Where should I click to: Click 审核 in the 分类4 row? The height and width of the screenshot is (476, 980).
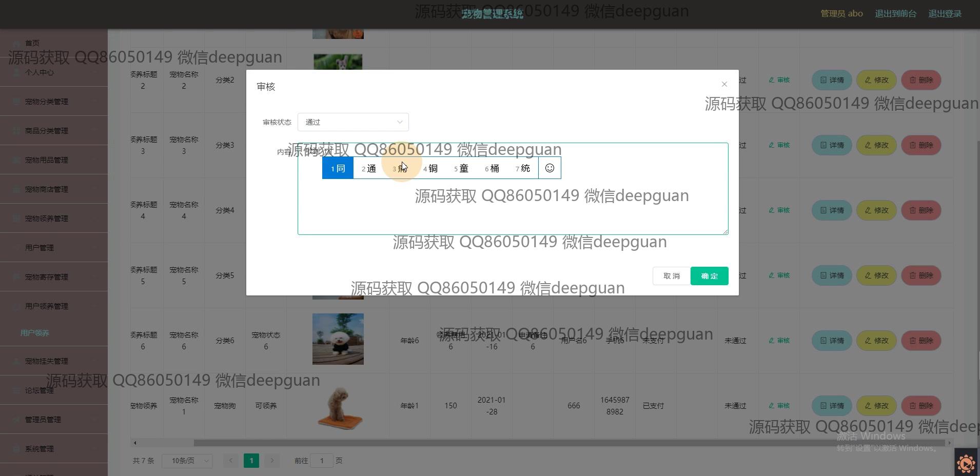tap(779, 210)
